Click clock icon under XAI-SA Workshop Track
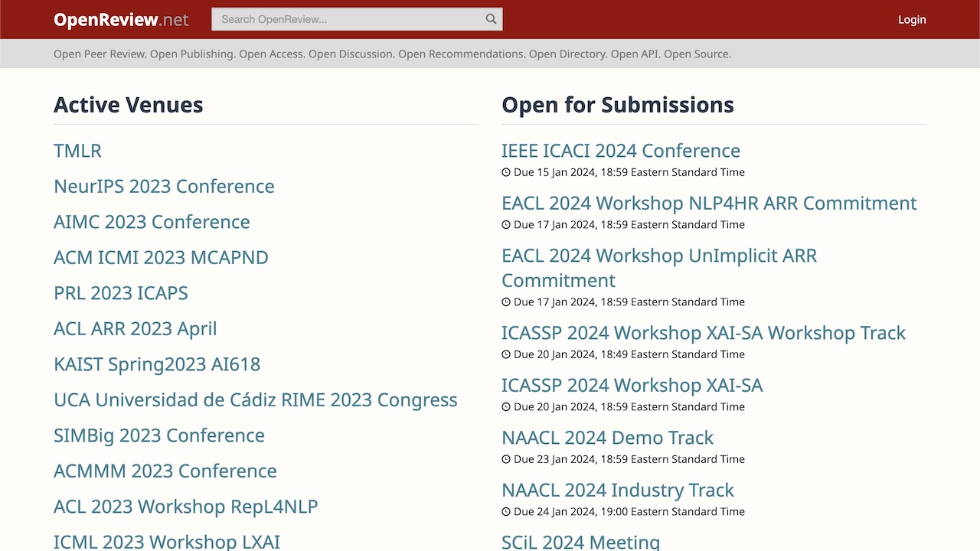 506,354
